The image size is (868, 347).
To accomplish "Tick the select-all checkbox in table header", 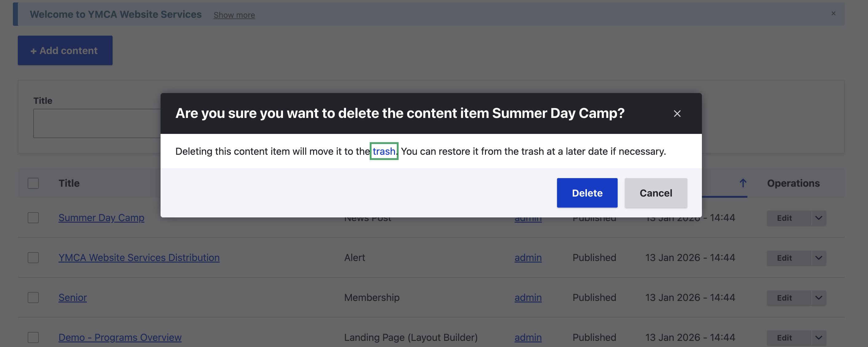I will (x=33, y=183).
